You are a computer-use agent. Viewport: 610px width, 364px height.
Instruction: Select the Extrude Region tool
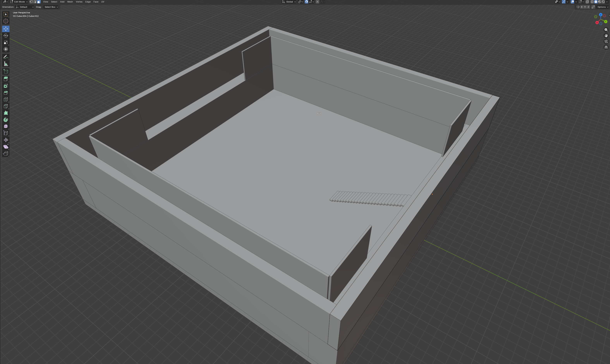pos(6,79)
